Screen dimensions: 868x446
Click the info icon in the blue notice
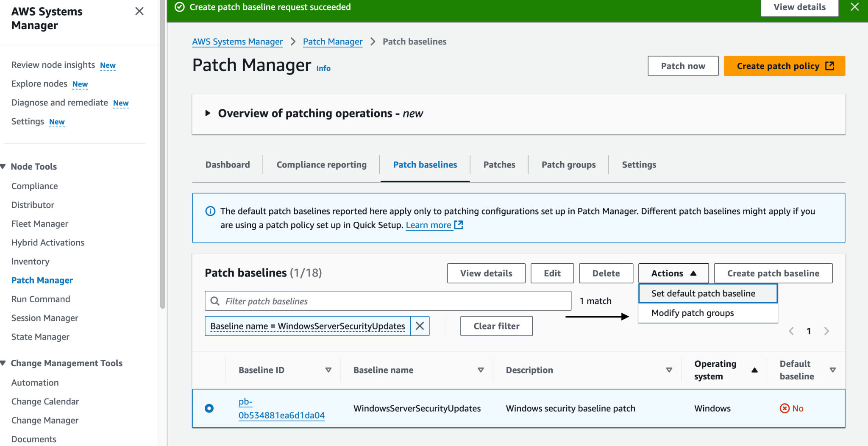[x=210, y=211]
